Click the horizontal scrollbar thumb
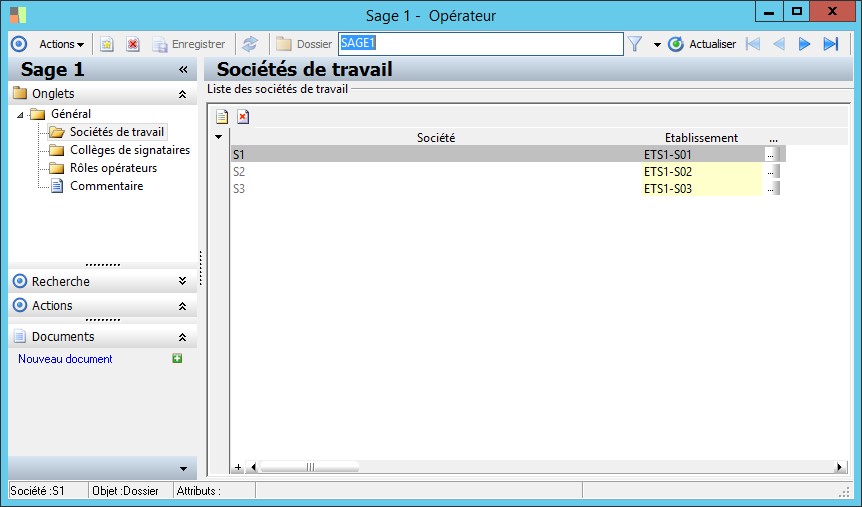 [310, 467]
